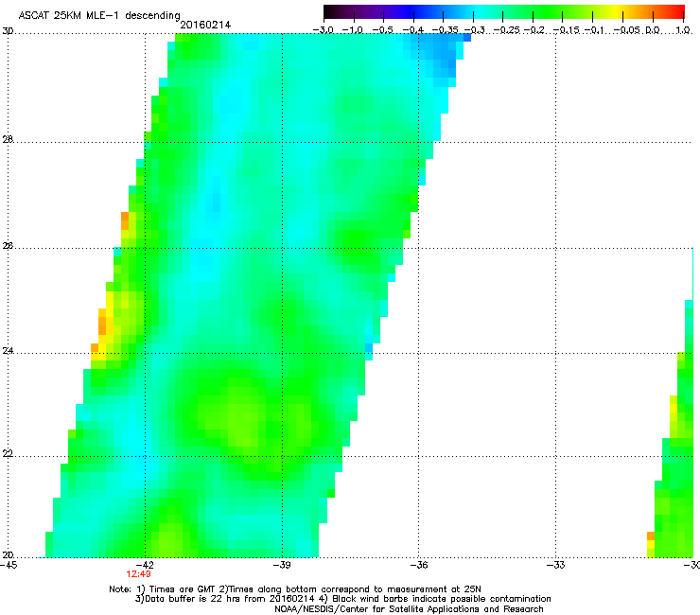Click the color bar label -0.1
Viewport: 700px width, 615px height.
point(594,30)
